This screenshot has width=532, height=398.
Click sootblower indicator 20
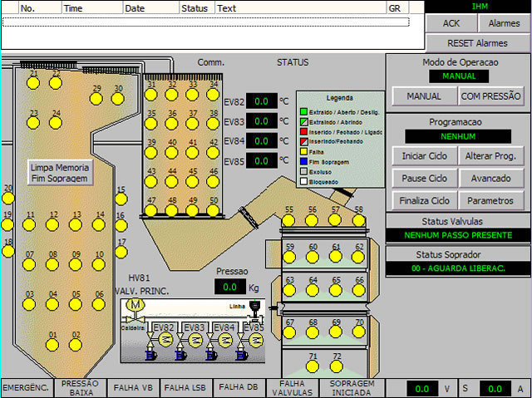[x=7, y=199]
